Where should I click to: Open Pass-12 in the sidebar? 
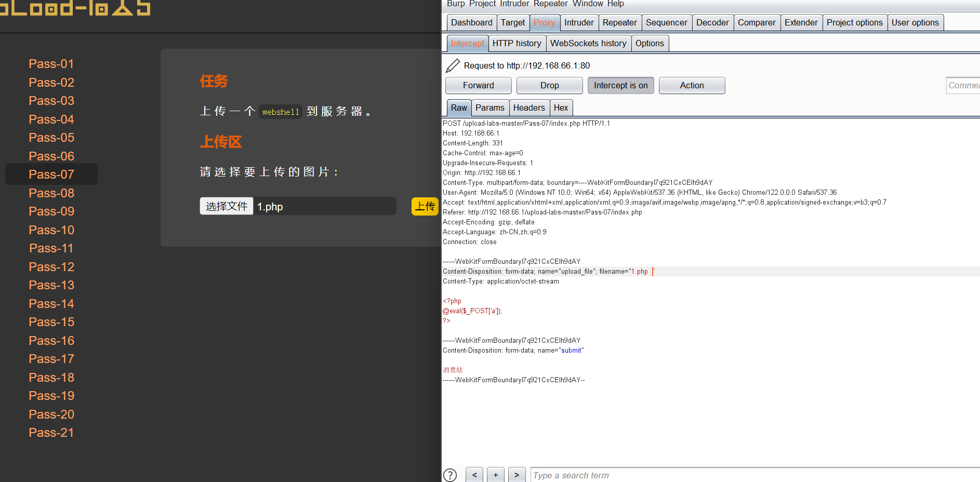point(51,267)
